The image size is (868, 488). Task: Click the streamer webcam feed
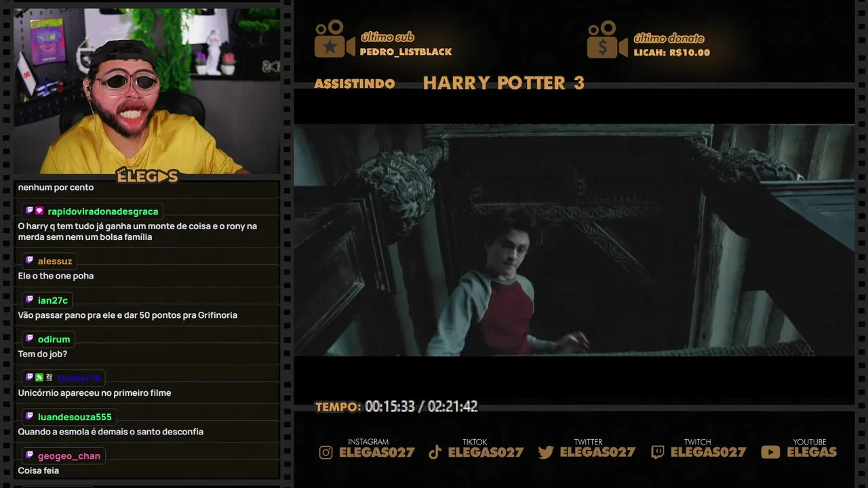tap(147, 91)
